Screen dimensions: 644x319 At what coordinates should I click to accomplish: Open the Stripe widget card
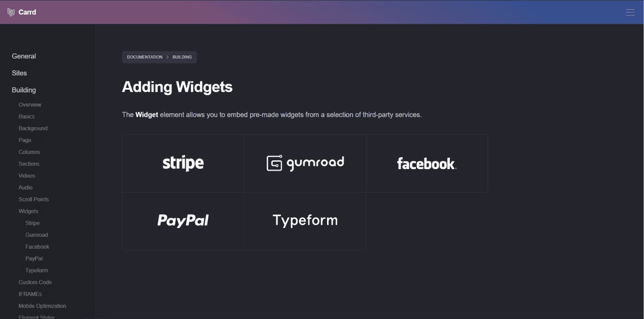point(183,163)
